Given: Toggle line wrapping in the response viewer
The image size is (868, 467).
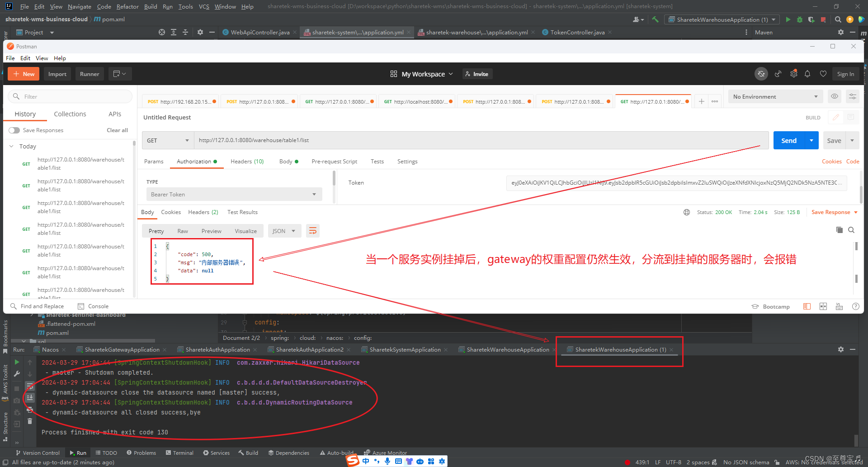Looking at the screenshot, I should click(x=312, y=231).
